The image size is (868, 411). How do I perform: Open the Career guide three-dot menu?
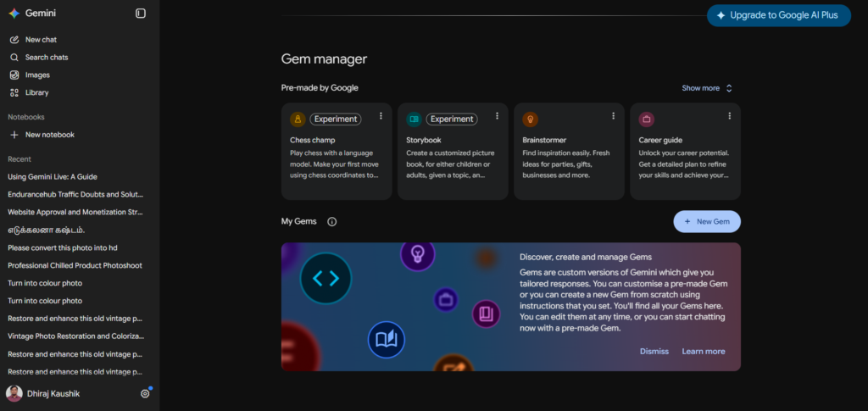click(x=730, y=115)
